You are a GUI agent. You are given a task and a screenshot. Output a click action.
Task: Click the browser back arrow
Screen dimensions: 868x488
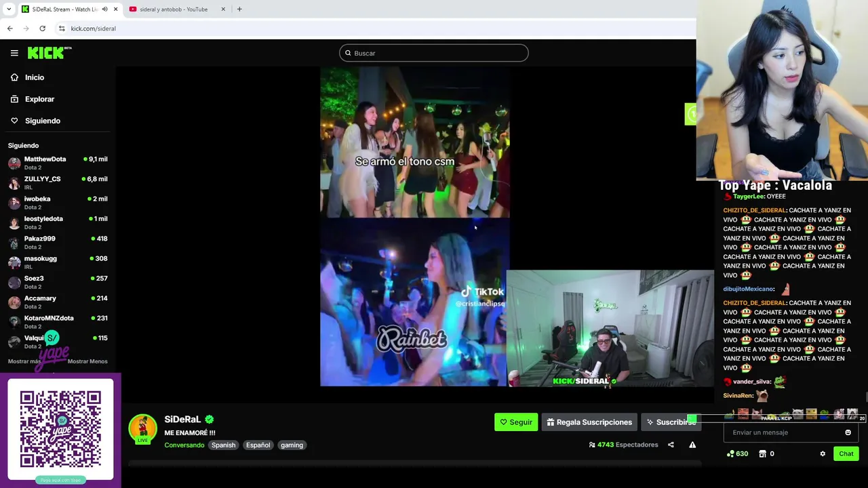coord(9,28)
